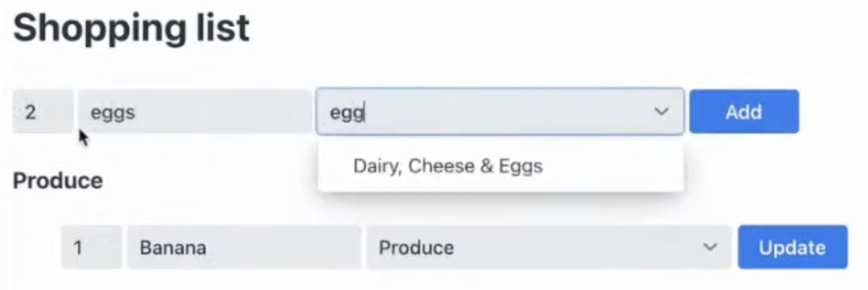Choose the only category option in the dropdown list
The image size is (868, 290).
pos(448,166)
